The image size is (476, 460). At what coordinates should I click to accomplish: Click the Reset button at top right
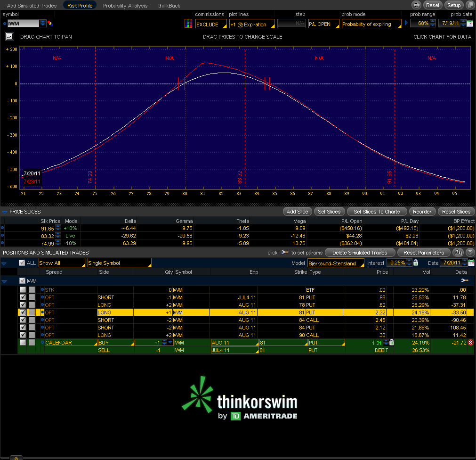click(432, 5)
